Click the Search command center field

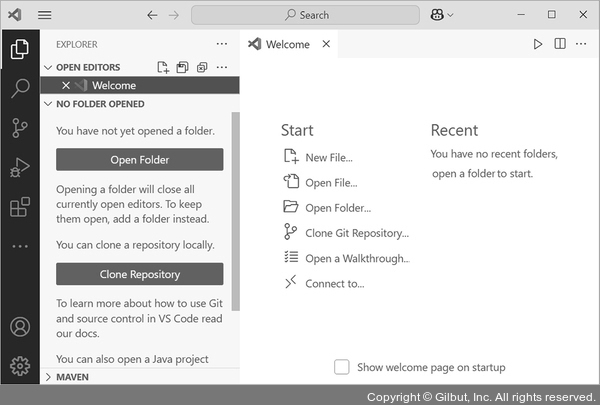coord(305,15)
